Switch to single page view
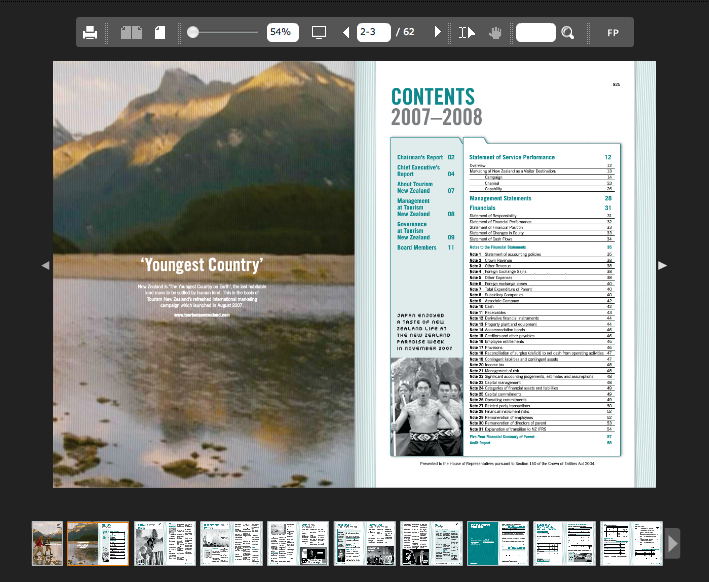The image size is (709, 582). coord(160,33)
